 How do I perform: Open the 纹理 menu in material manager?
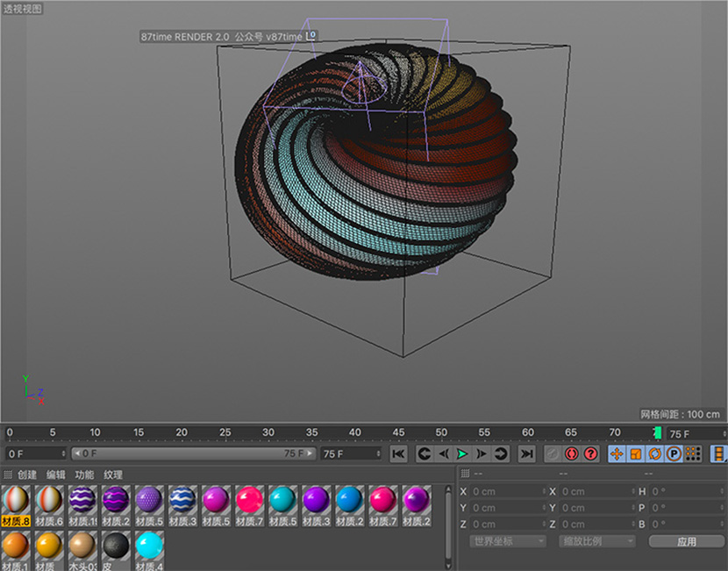(113, 475)
